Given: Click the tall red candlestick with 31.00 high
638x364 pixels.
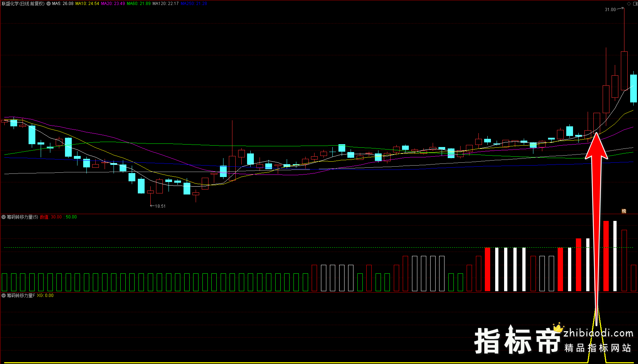Looking at the screenshot, I should click(x=624, y=71).
